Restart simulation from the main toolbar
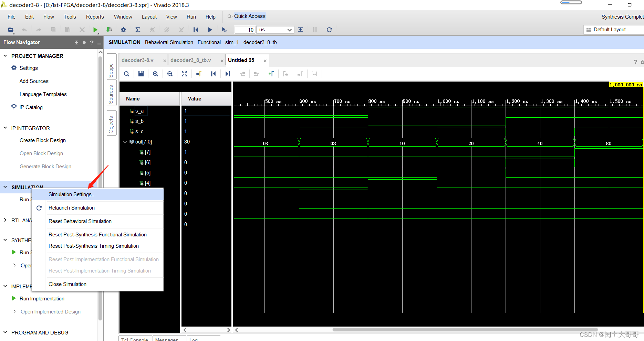 196,30
